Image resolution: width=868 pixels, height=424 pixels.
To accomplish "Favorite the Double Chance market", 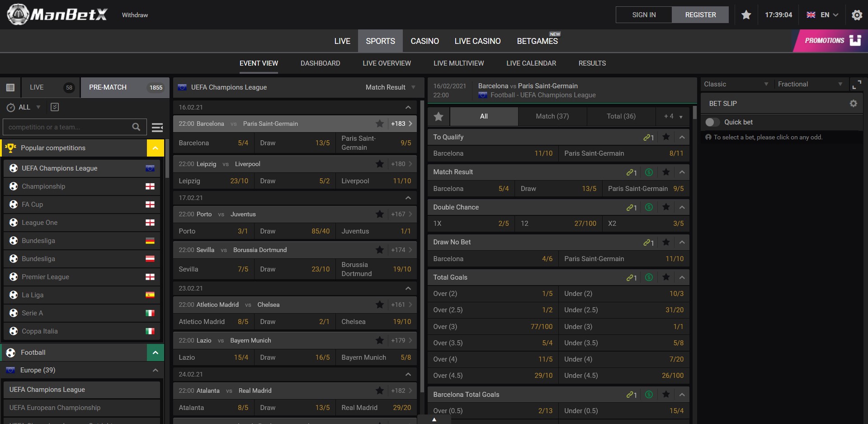I will [x=666, y=207].
